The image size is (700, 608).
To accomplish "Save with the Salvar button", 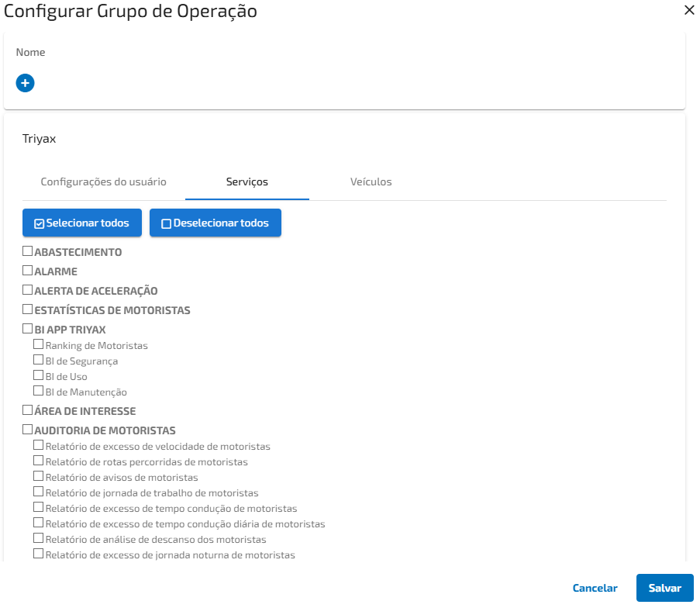I will tap(665, 588).
